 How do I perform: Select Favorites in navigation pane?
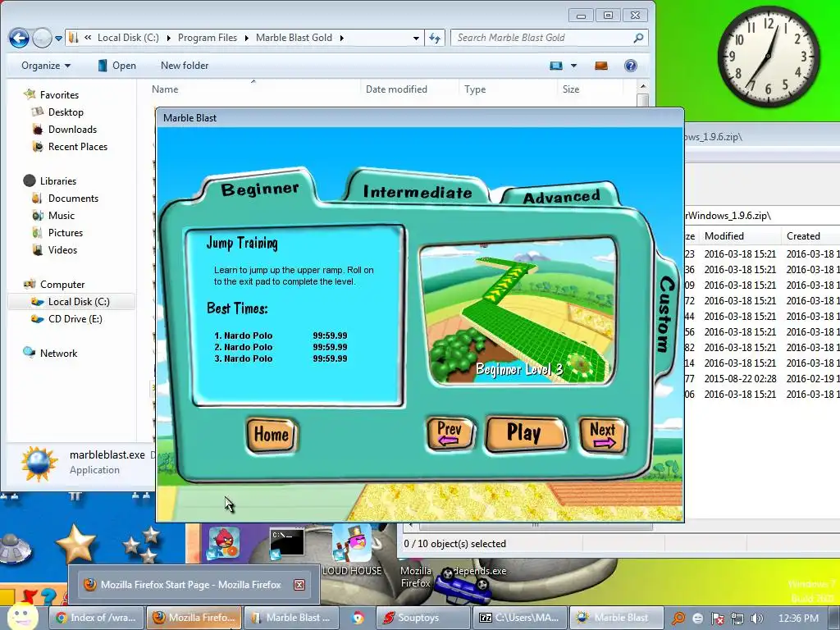59,95
